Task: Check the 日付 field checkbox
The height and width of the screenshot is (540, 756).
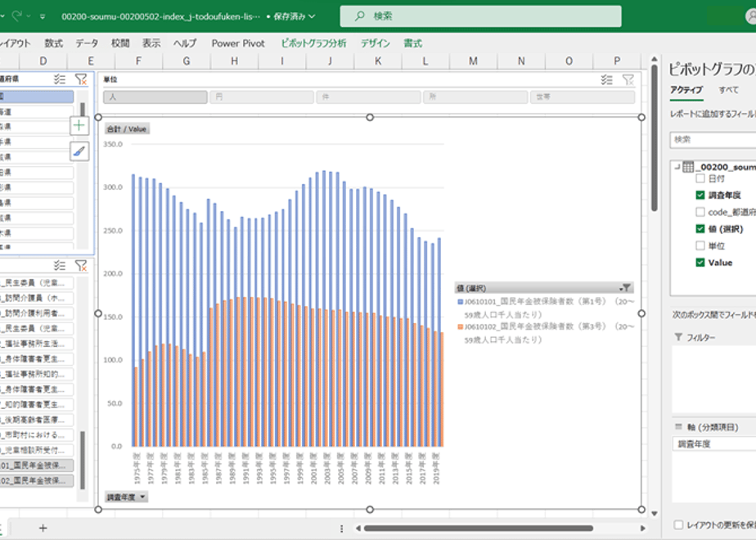Action: point(700,178)
